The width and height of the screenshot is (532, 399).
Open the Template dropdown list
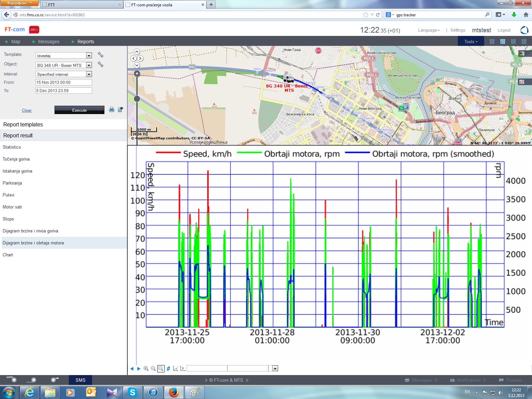coord(89,56)
